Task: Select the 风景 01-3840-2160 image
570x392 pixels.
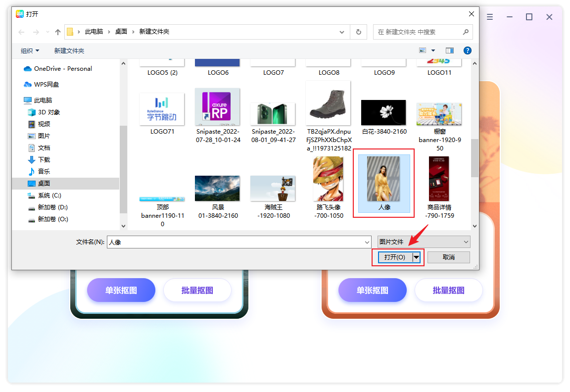Action: 218,197
